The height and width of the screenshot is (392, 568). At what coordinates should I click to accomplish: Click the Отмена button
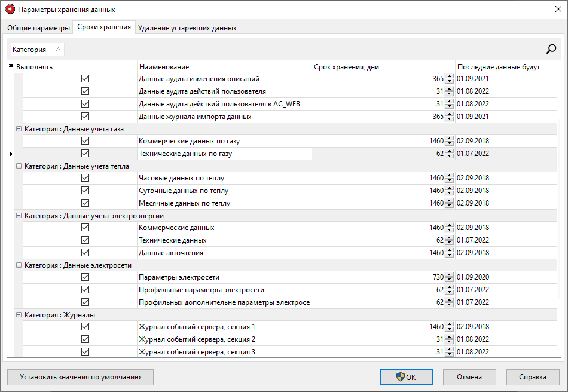click(x=469, y=377)
